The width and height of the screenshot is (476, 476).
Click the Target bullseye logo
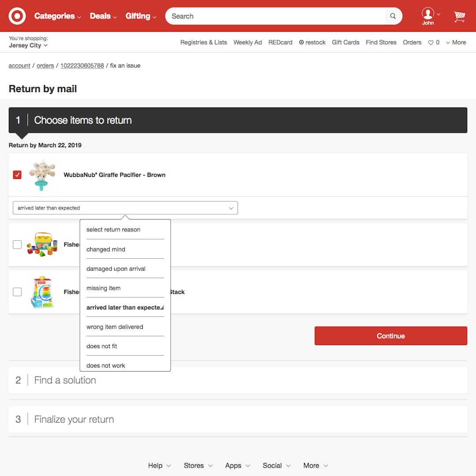pyautogui.click(x=17, y=16)
